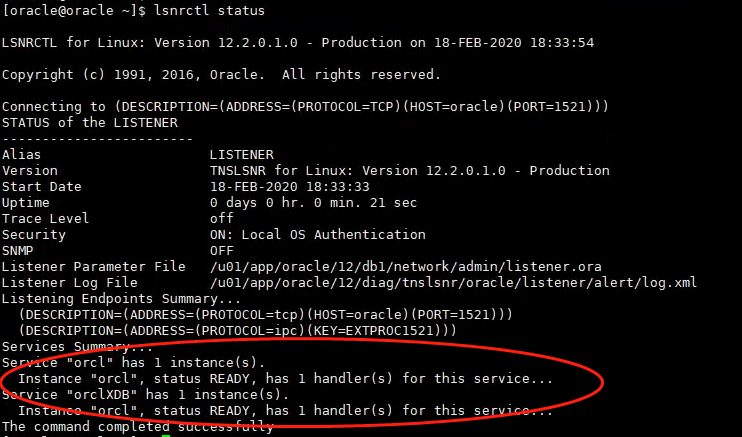Click the PROTOCOL=ipc EXTPROC1521 endpoint line
The width and height of the screenshot is (742, 437).
click(238, 331)
